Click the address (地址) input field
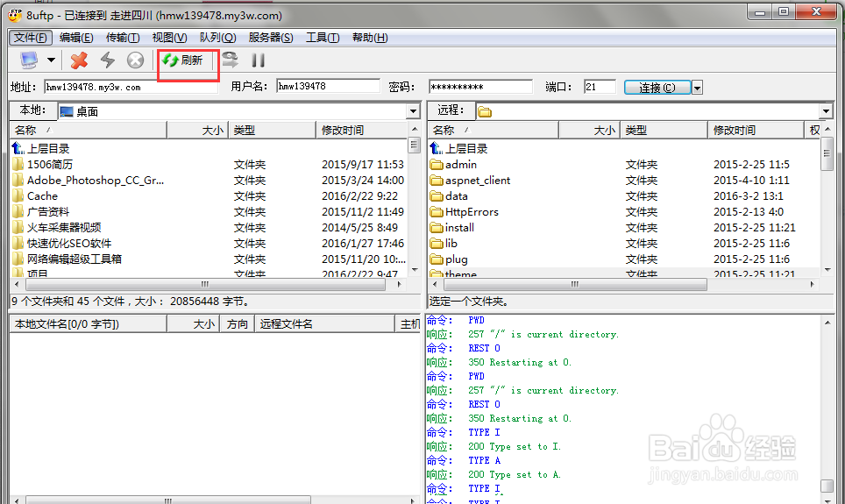845x504 pixels. (x=131, y=87)
